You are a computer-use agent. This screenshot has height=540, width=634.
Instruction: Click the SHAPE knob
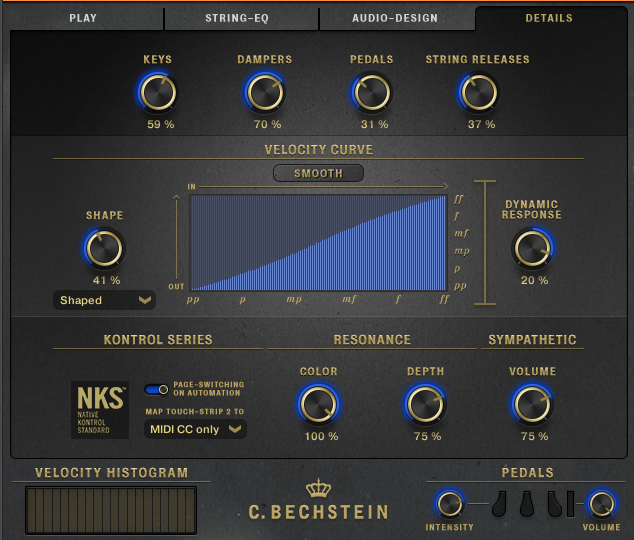(104, 249)
